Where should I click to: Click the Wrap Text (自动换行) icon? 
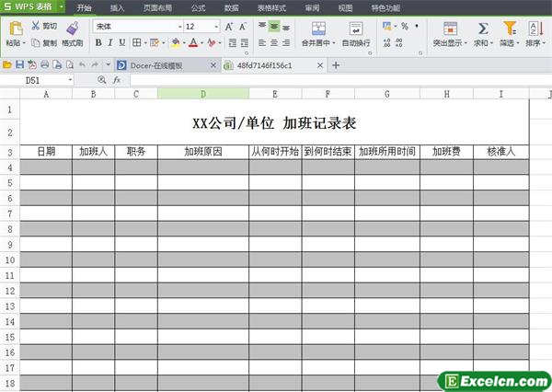pos(356,29)
